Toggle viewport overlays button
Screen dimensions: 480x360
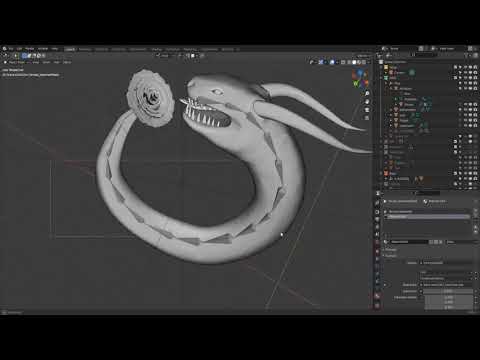pos(332,62)
